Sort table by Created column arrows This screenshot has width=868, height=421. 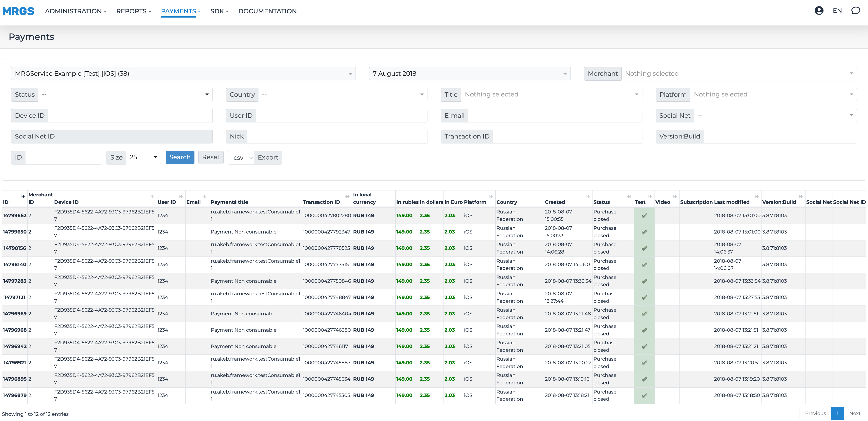click(588, 196)
